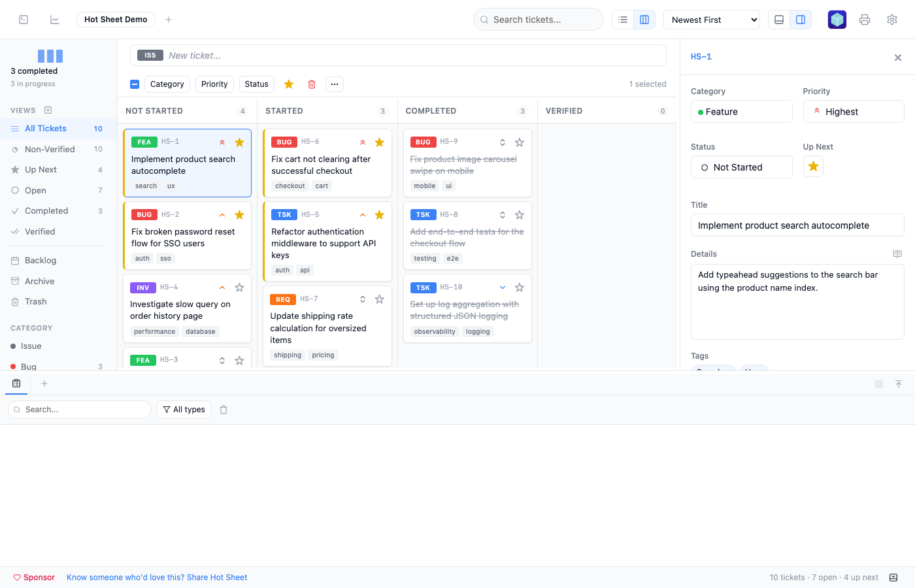Select Verified view
Viewport: 915px width, 588px height.
[58, 231]
